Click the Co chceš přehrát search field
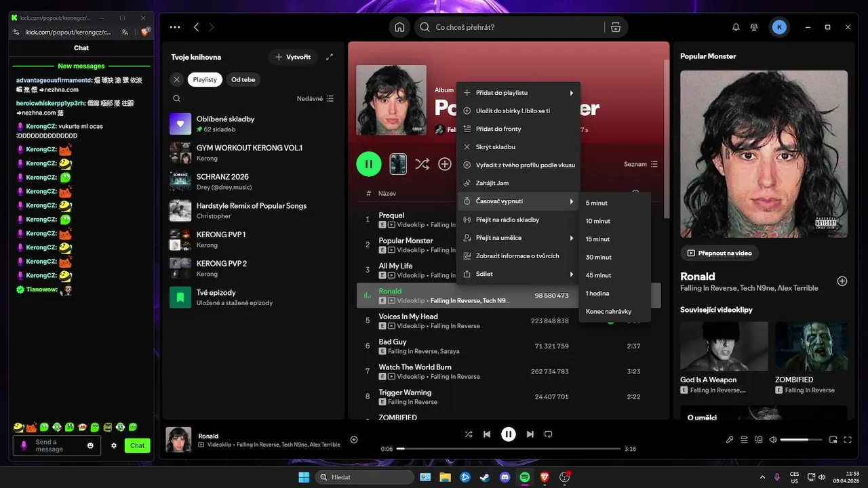This screenshot has width=868, height=488. [509, 27]
